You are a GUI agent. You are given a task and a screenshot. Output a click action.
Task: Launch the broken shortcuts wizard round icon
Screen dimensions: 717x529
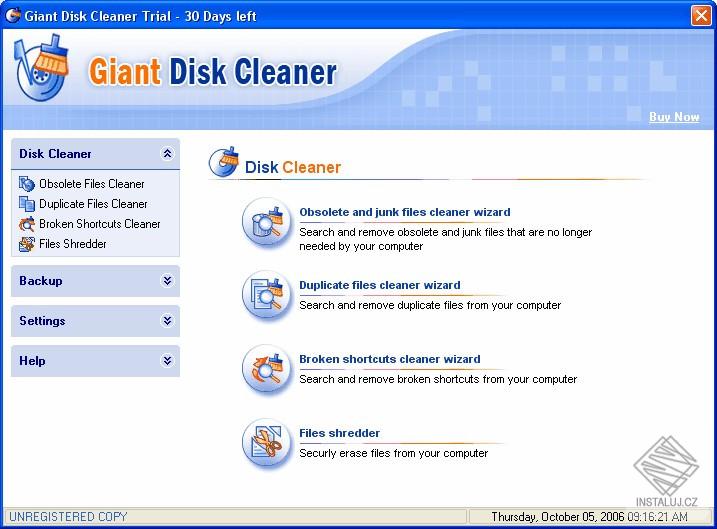click(x=267, y=370)
